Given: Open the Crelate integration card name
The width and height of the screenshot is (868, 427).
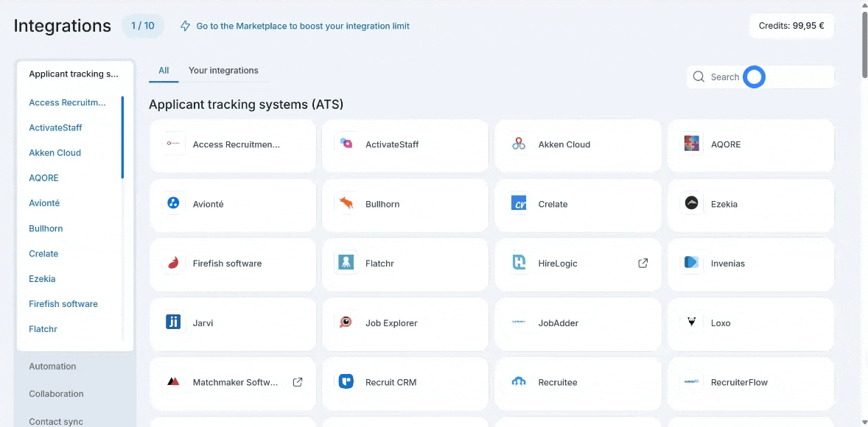Looking at the screenshot, I should [x=553, y=204].
